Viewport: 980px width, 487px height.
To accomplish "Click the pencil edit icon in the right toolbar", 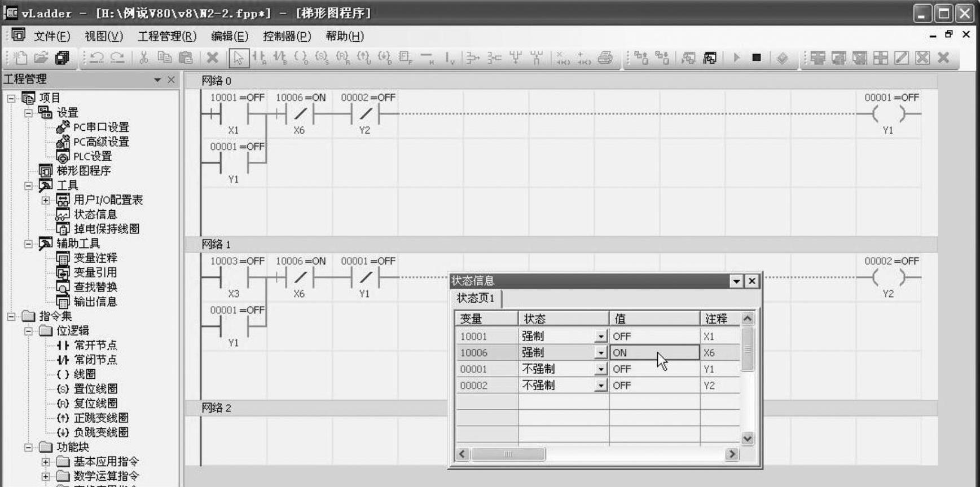I will pos(902,57).
